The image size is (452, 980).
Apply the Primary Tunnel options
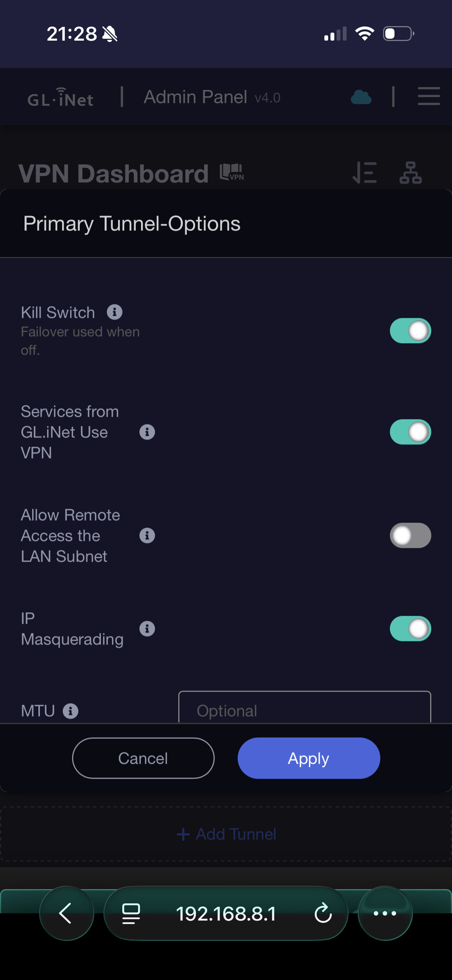(x=309, y=758)
